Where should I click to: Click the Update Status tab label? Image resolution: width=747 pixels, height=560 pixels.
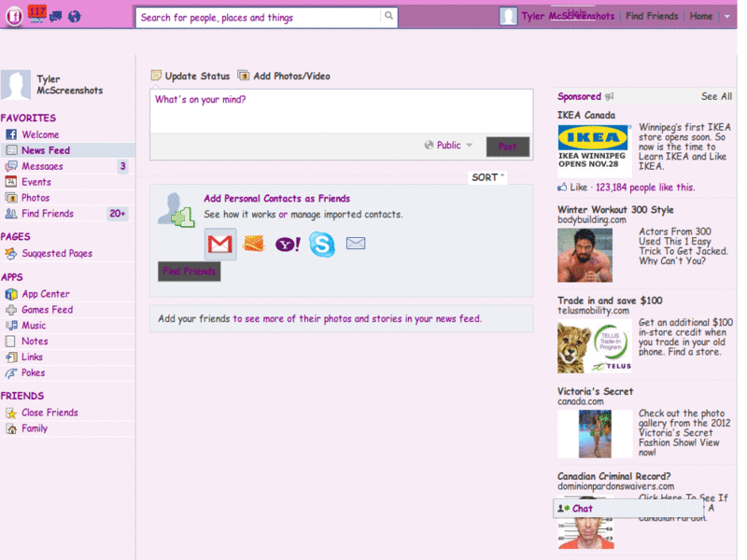[197, 76]
